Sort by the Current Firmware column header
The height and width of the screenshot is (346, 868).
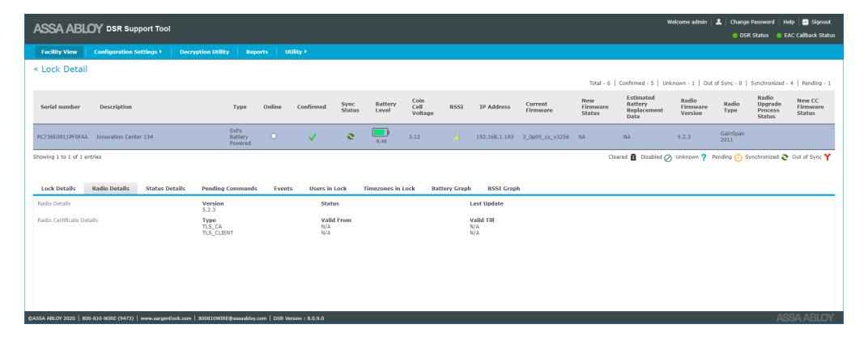(539, 107)
